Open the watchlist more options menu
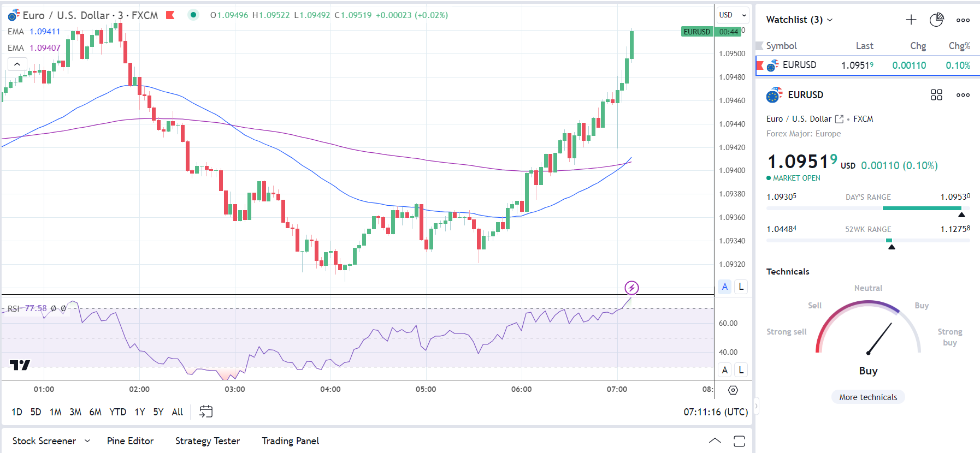The height and width of the screenshot is (453, 980). click(x=963, y=20)
